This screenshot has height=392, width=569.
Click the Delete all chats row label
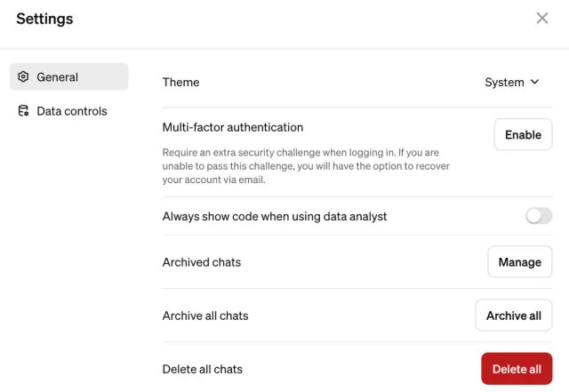(203, 369)
